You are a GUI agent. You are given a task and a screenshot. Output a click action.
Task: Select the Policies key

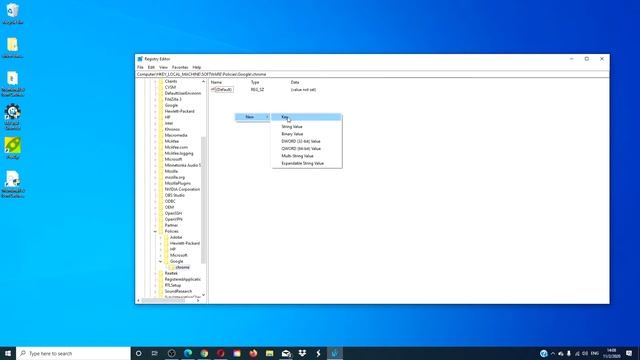[171, 231]
